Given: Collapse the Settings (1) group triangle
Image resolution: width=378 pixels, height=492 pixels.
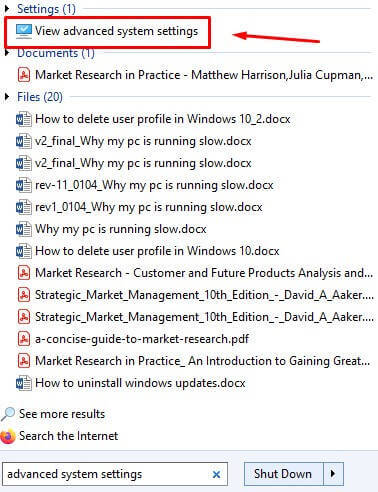Looking at the screenshot, I should [7, 9].
